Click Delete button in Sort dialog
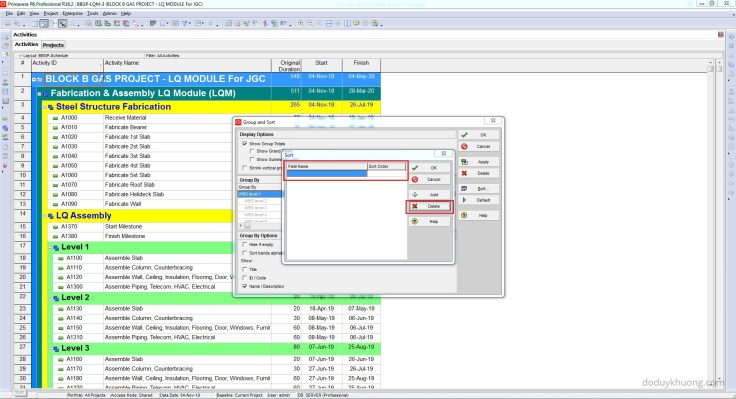 tap(429, 207)
